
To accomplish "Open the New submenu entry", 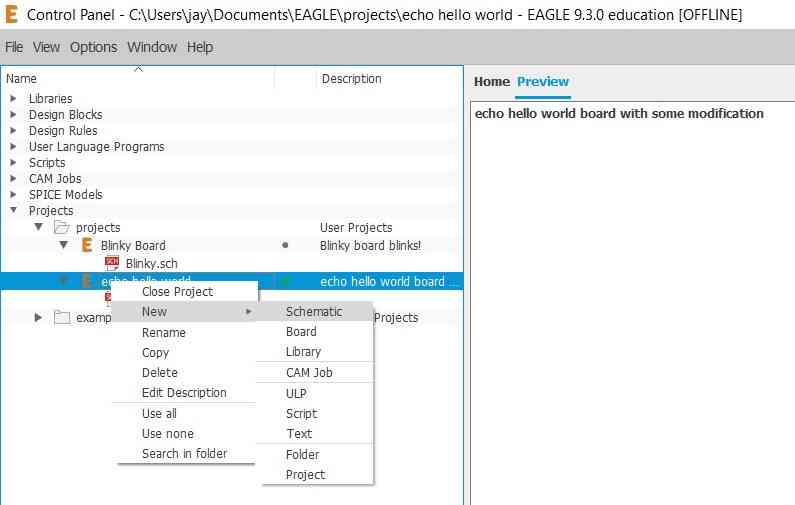I will [185, 312].
